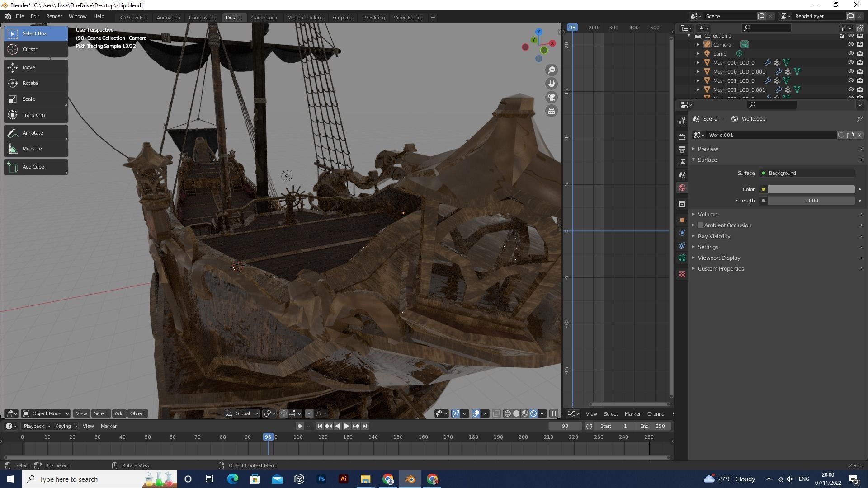Screen dimensions: 868x488
Task: Open the Collection properties tab
Action: tap(682, 204)
